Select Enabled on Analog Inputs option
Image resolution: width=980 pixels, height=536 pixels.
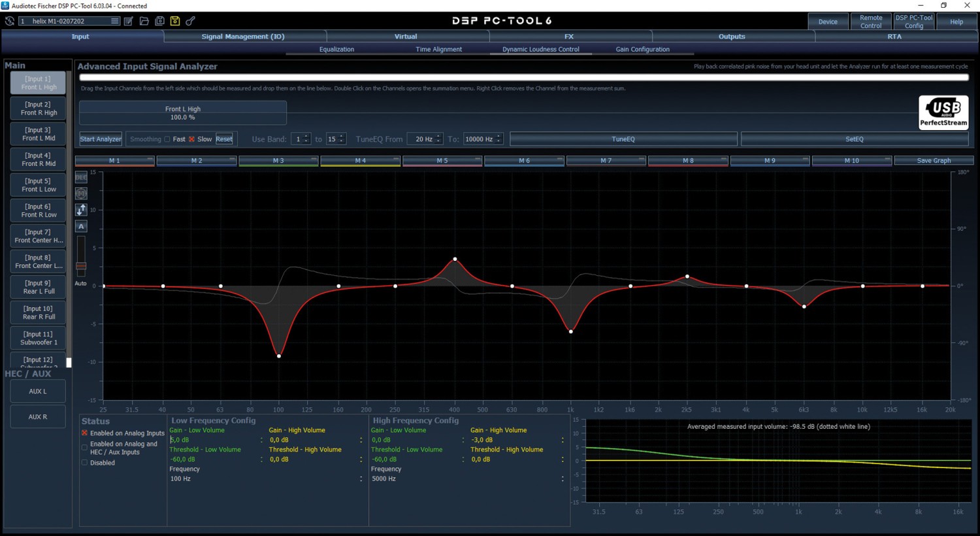(x=84, y=433)
